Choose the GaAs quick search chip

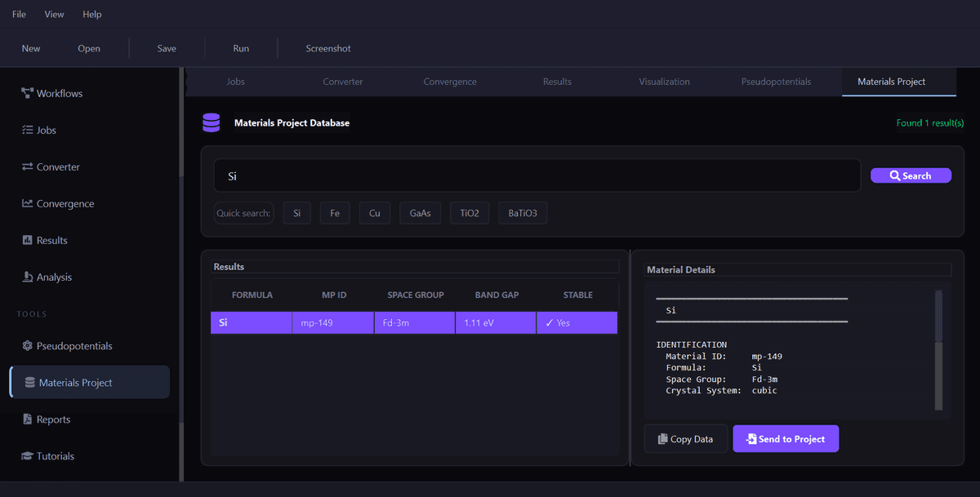420,213
